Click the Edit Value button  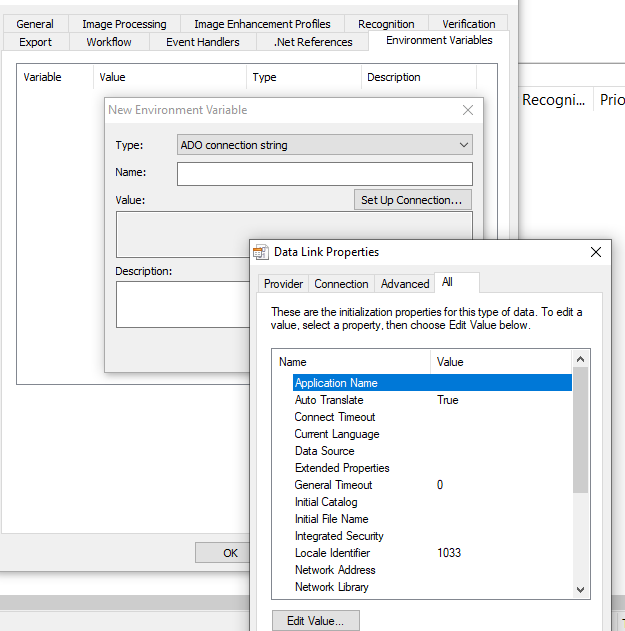pos(316,621)
